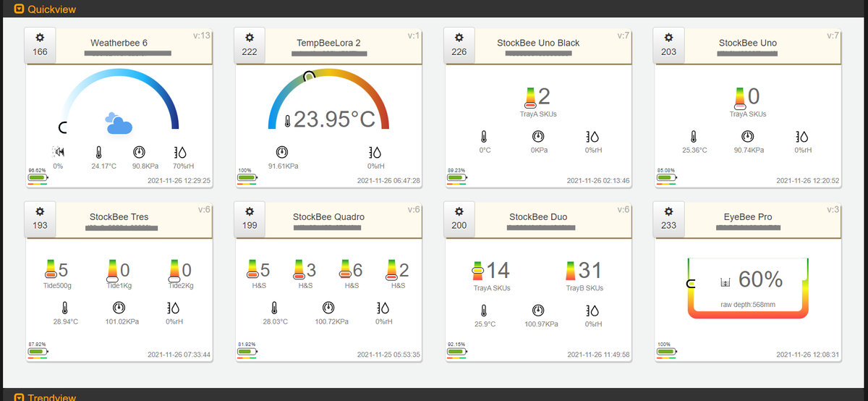Screen dimensions: 868x401
Task: Click StockBee Duo battery icon 92.15%
Action: (456, 351)
